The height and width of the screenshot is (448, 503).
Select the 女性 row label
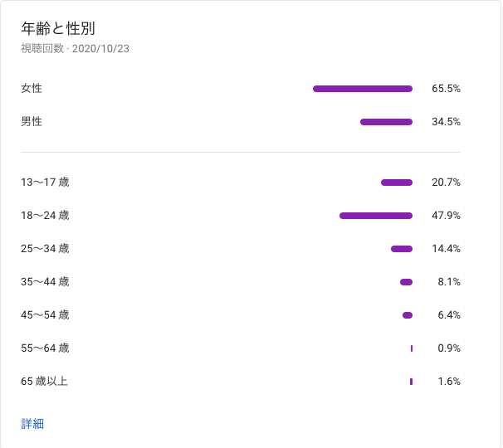[32, 88]
